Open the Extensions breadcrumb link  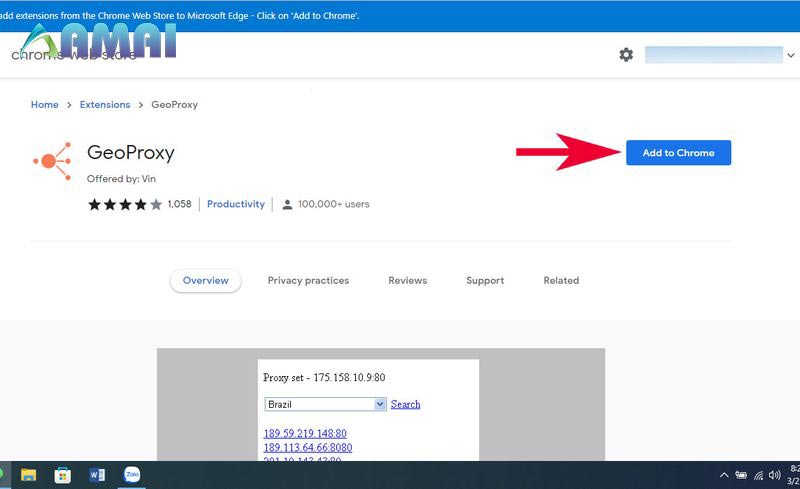tap(105, 105)
